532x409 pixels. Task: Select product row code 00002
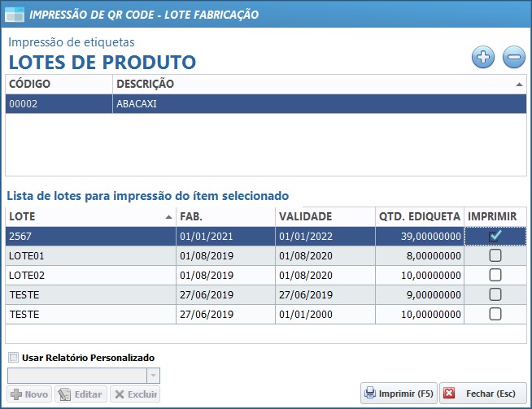59,104
